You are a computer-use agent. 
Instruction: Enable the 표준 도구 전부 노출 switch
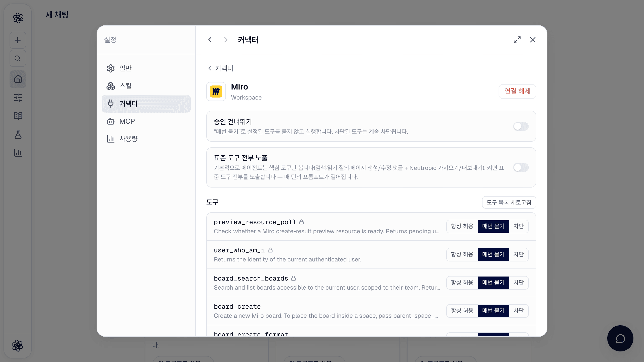521,167
